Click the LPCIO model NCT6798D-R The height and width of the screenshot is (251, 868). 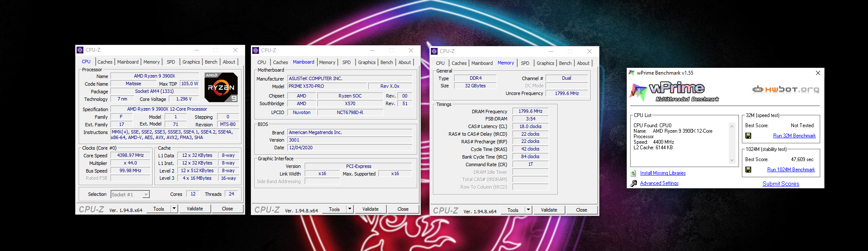(350, 112)
